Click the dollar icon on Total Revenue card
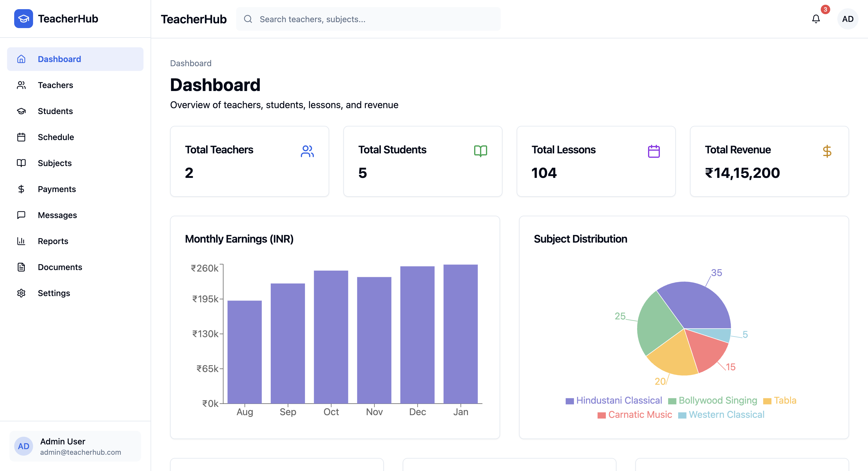This screenshot has width=868, height=471. [x=827, y=151]
